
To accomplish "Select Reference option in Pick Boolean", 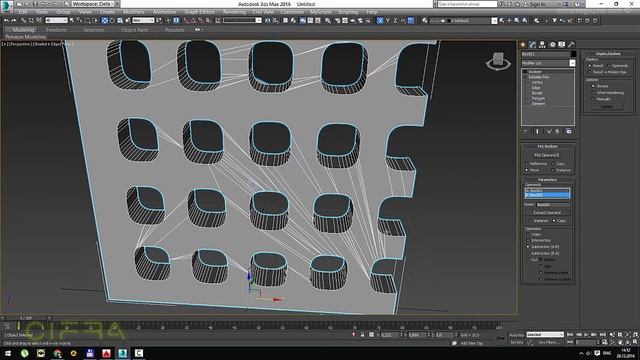I will pos(527,164).
